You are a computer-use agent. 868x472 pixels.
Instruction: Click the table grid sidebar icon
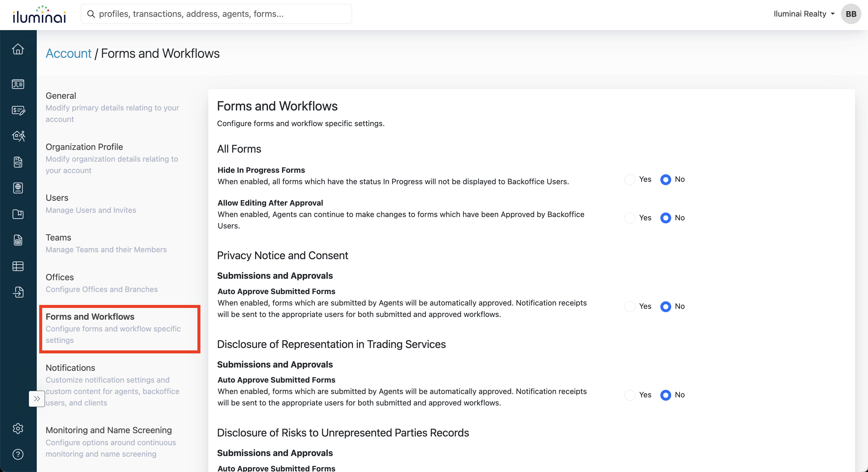(x=18, y=266)
